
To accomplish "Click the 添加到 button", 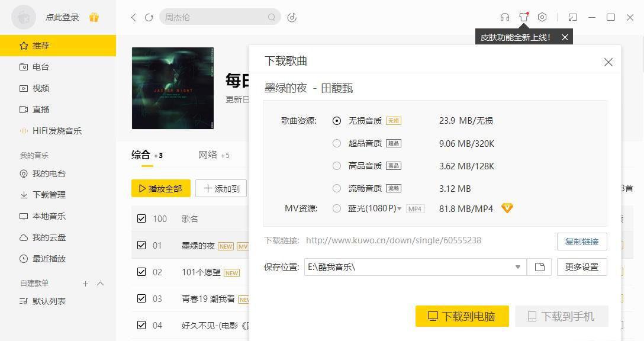I will tap(221, 189).
